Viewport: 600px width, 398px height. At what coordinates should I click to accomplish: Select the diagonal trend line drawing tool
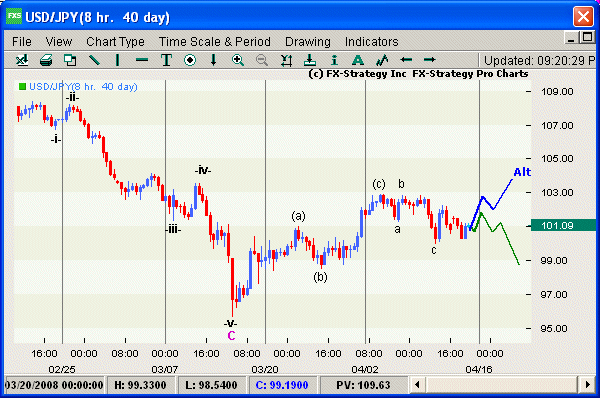click(x=94, y=60)
